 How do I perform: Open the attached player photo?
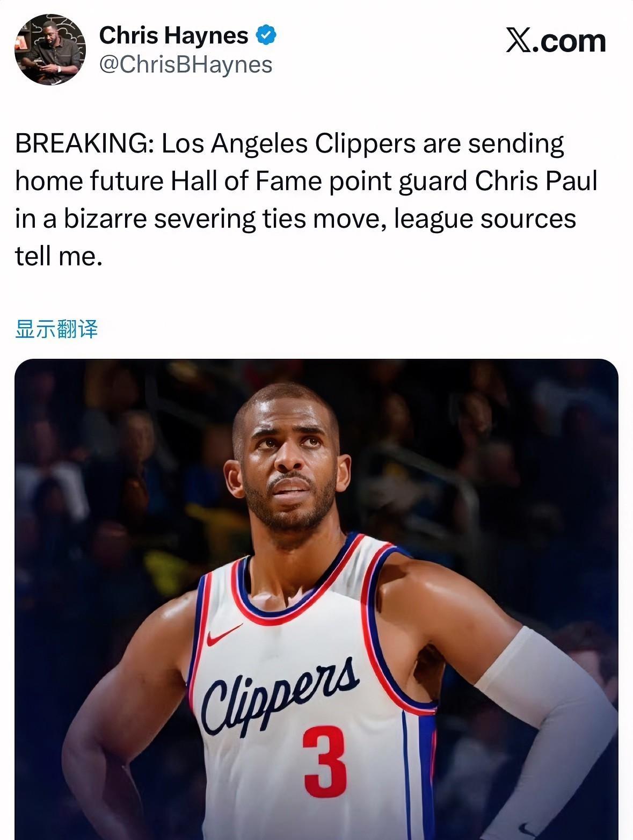(x=316, y=599)
